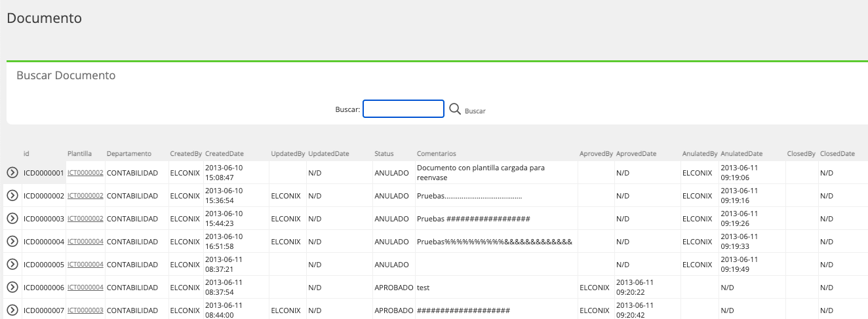Open row arrow for ICD0000001
Image resolution: width=868 pixels, height=319 pixels.
[x=12, y=173]
